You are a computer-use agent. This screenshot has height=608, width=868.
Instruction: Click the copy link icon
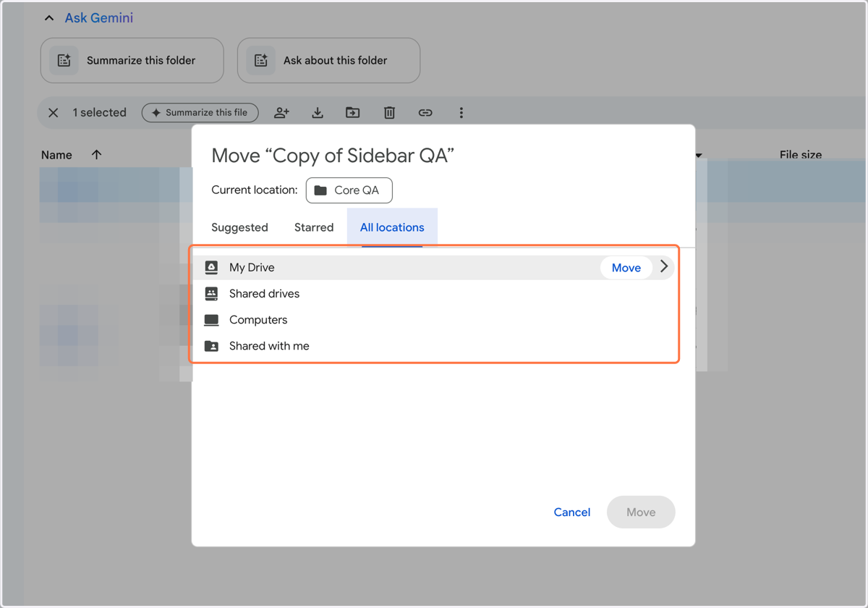[x=425, y=113]
